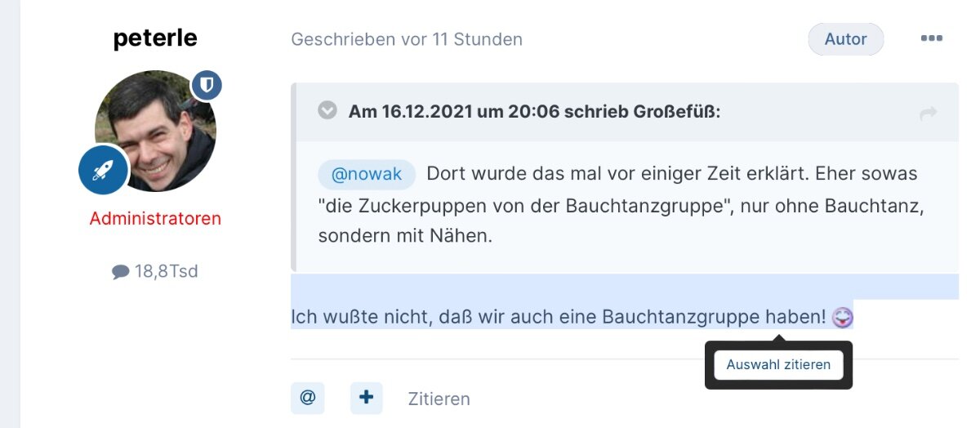Screen dimensions: 980x428
Task: Click the quote header Am 16.12.2021 text
Action: coord(535,112)
